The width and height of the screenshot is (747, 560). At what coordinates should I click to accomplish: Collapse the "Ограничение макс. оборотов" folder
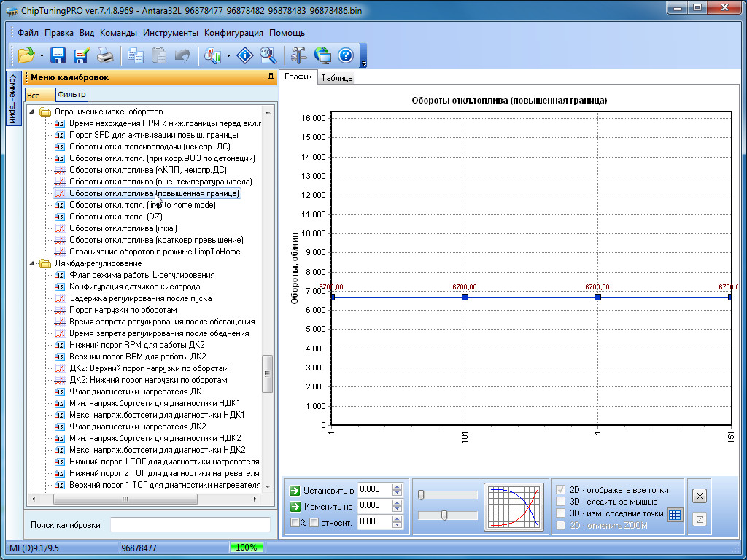(31, 112)
